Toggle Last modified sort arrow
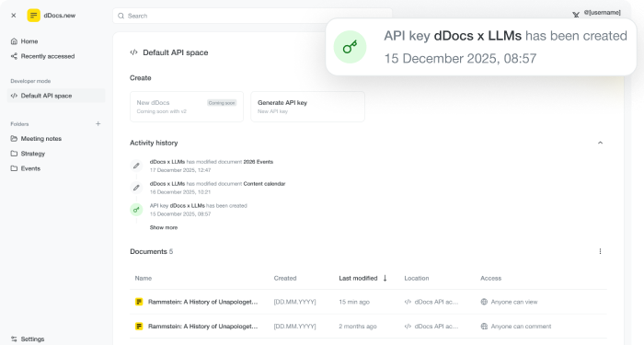The height and width of the screenshot is (345, 644). (x=385, y=278)
